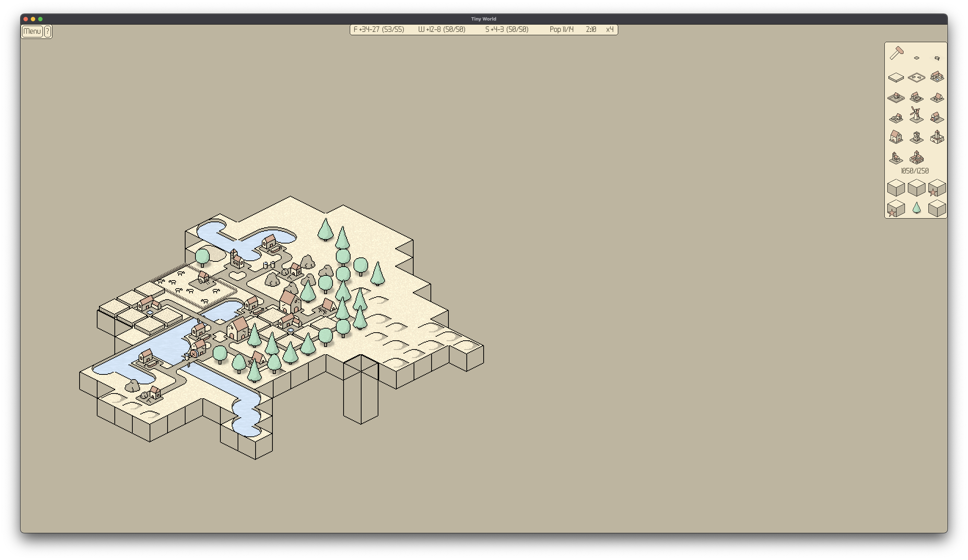Pick the teal pine tree icon

(x=916, y=208)
